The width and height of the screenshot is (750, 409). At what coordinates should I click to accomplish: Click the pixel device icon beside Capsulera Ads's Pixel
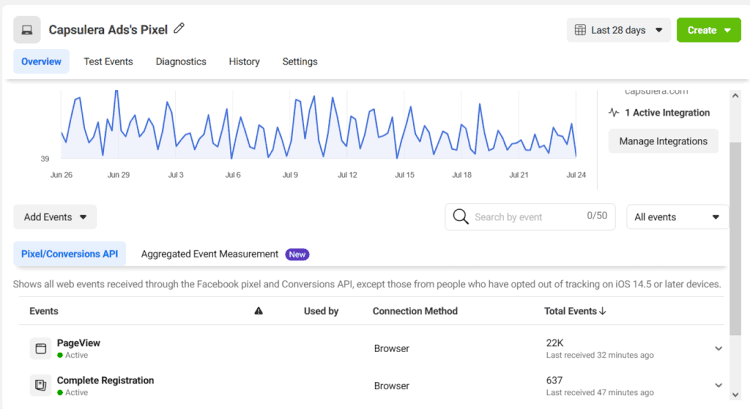click(27, 30)
